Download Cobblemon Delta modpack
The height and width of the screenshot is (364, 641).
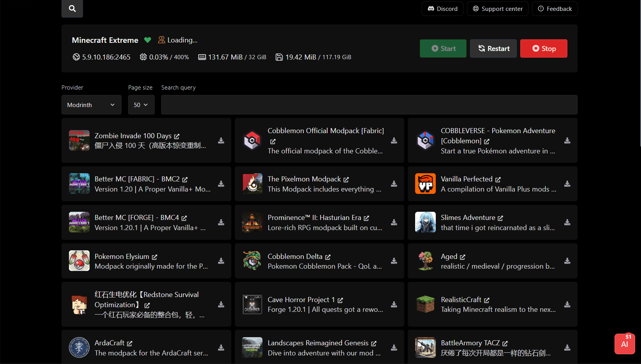[x=394, y=261]
